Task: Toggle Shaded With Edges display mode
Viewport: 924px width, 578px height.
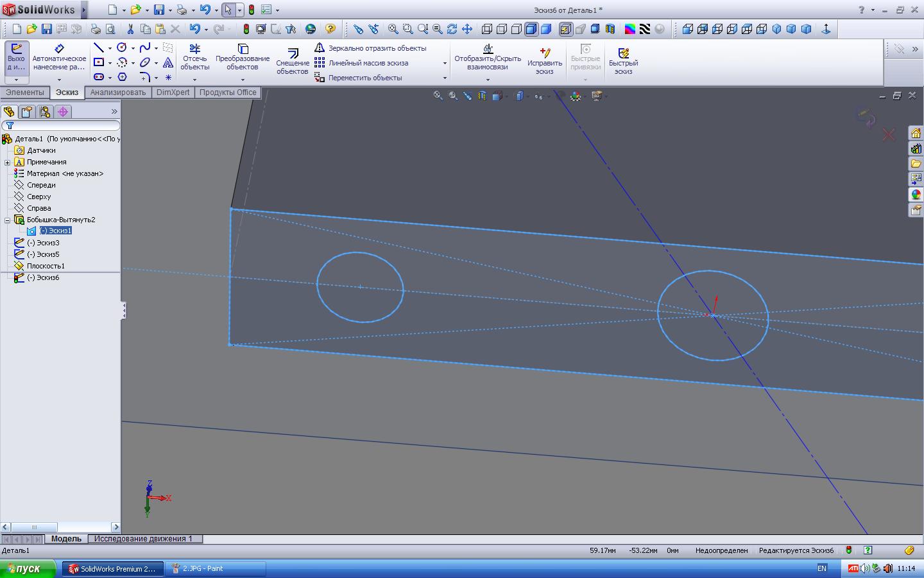Action: point(531,29)
